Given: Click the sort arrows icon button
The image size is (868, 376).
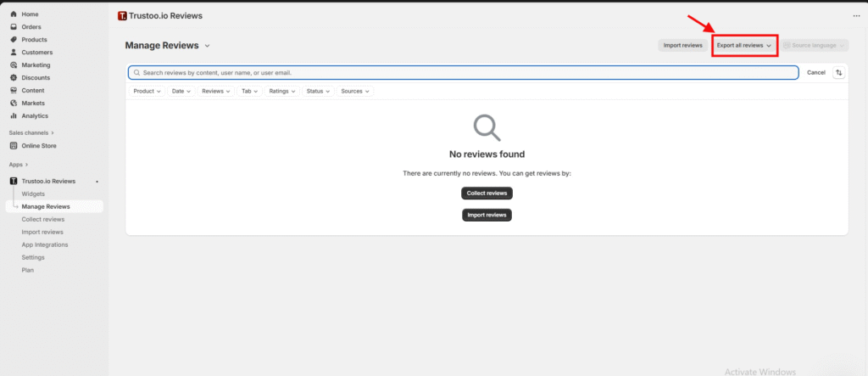Looking at the screenshot, I should [x=838, y=73].
